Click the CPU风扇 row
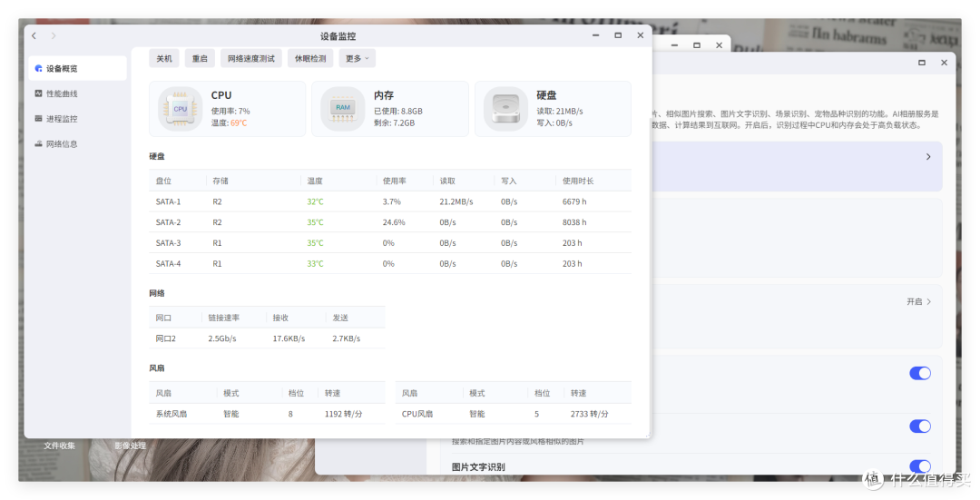The width and height of the screenshot is (980, 500). pyautogui.click(x=513, y=413)
